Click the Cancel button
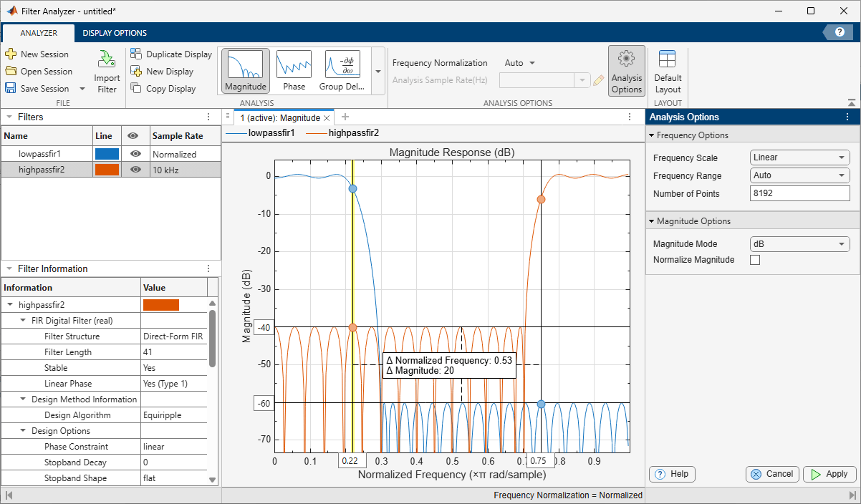861x504 pixels. [772, 474]
